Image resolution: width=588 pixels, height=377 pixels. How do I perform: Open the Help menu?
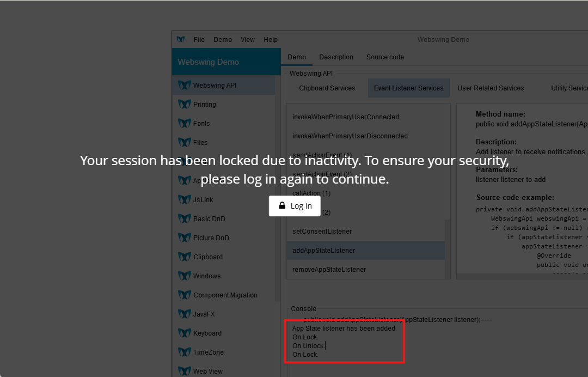point(271,40)
